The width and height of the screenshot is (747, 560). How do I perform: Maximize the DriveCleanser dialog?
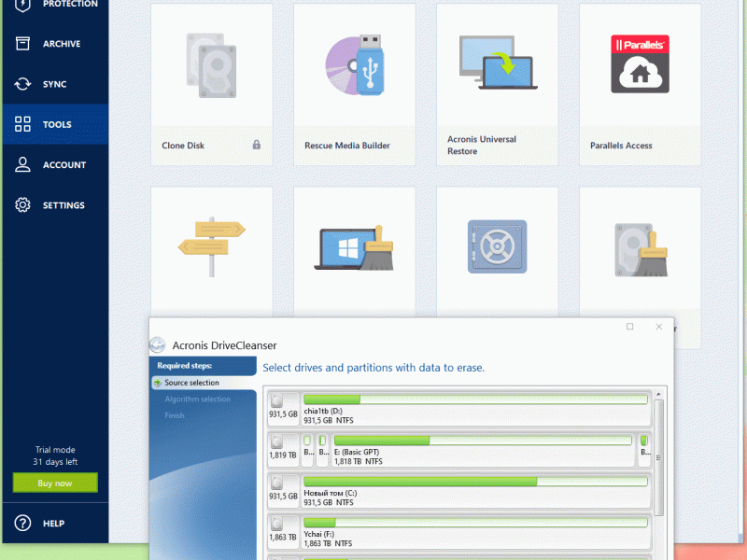click(x=629, y=326)
